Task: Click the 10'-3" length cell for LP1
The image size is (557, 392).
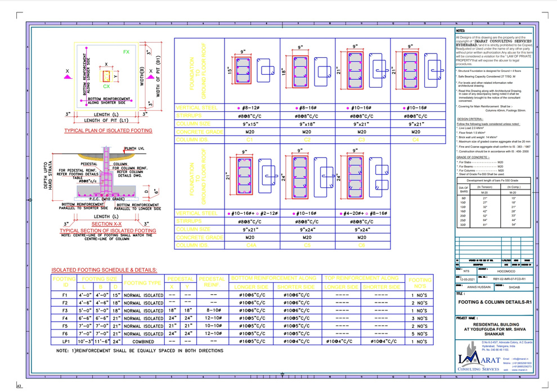Action: coord(86,341)
